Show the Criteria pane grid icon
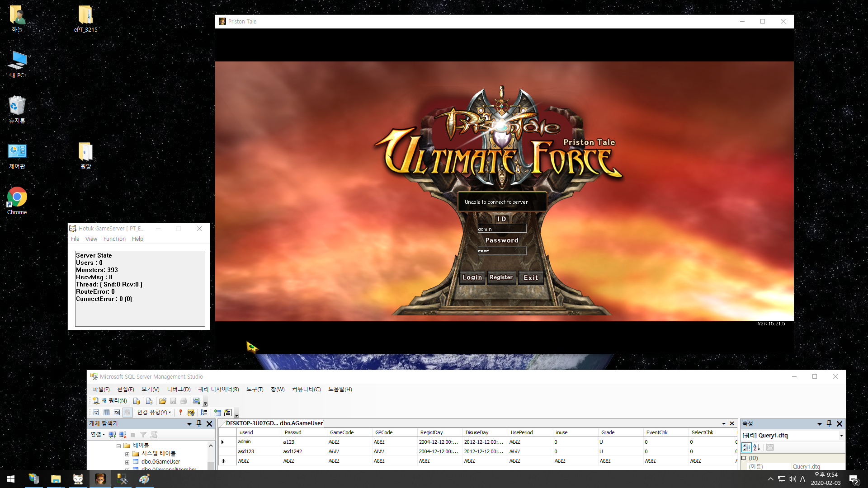Screen dimensions: 868x488 [x=106, y=413]
